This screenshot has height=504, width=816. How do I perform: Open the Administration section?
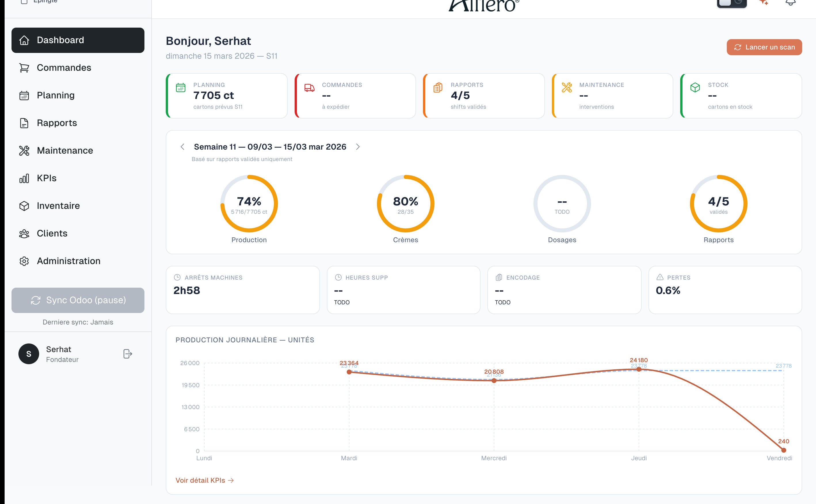(68, 261)
